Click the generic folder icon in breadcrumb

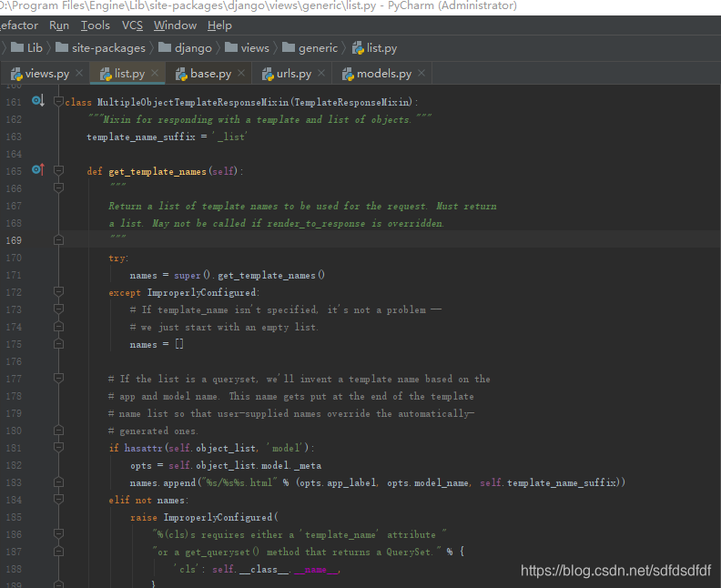click(289, 47)
